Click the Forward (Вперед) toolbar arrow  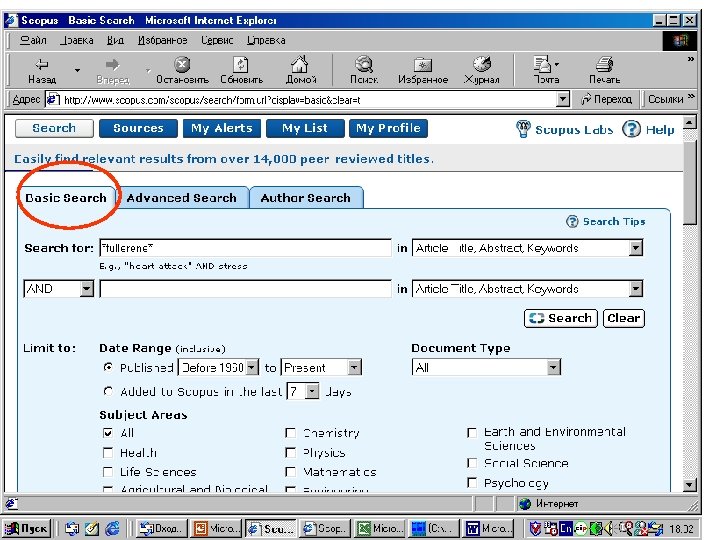click(x=112, y=70)
